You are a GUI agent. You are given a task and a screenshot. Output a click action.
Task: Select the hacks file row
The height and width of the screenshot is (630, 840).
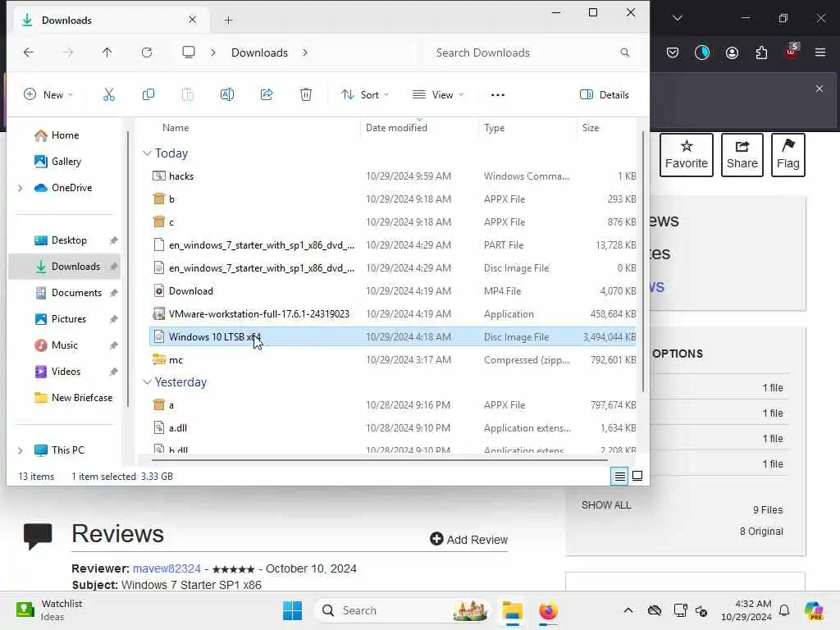(392, 176)
